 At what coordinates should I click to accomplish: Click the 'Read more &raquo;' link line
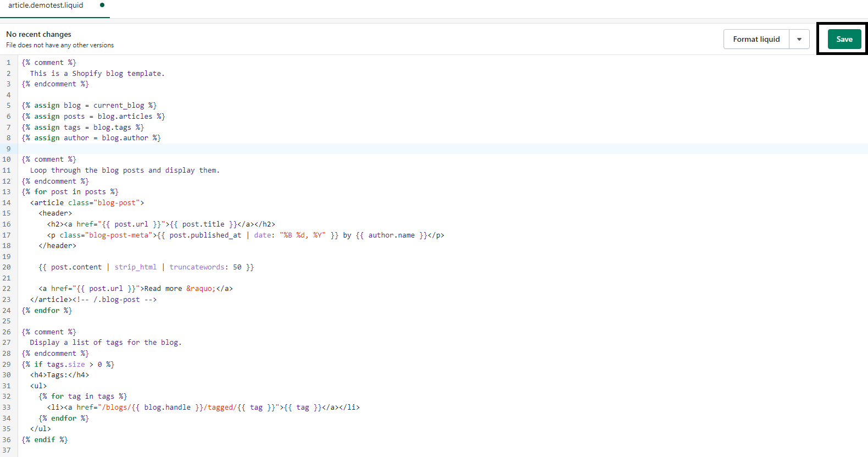tap(136, 289)
